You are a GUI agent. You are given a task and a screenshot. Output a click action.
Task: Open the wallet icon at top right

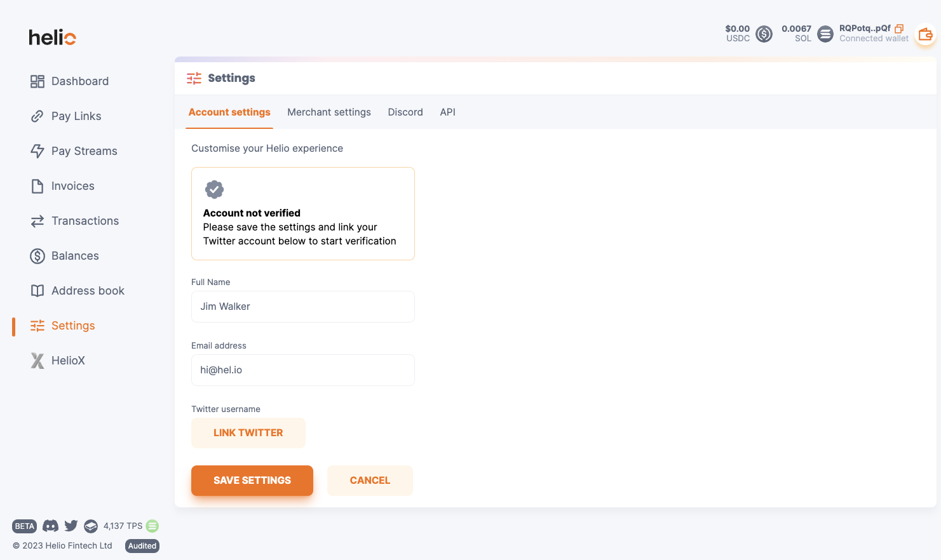925,34
